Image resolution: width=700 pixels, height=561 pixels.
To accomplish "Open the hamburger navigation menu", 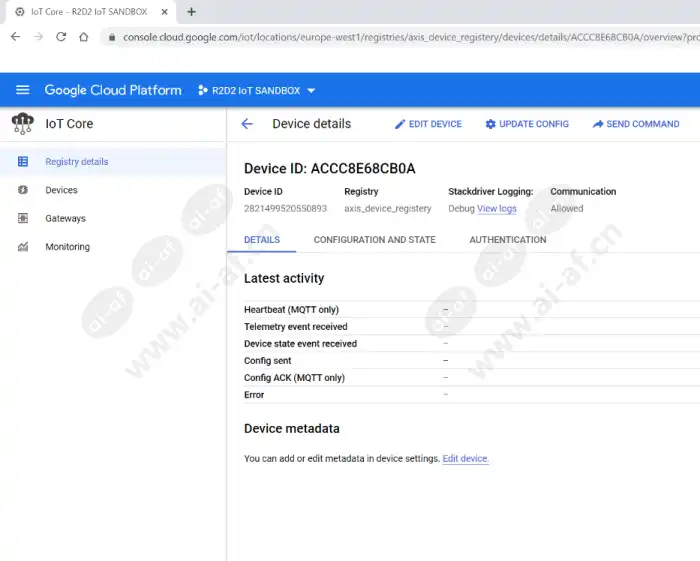I will click(x=23, y=90).
